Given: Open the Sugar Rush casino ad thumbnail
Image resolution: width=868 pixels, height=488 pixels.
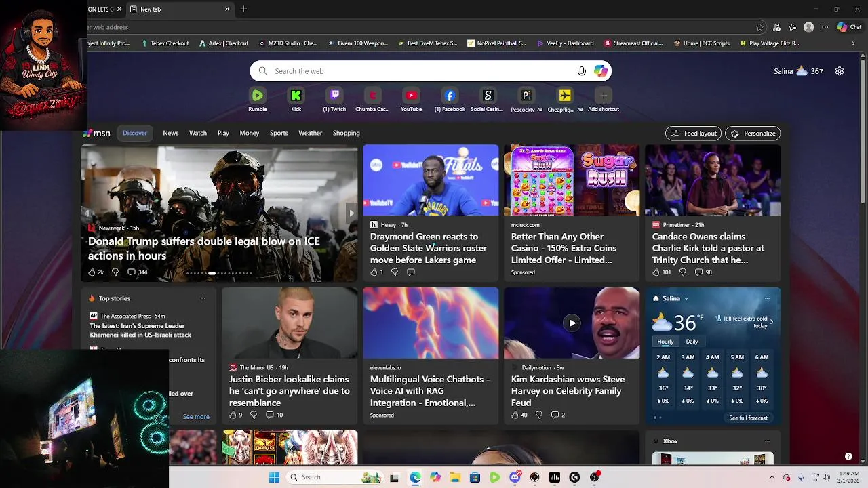Looking at the screenshot, I should (x=572, y=180).
